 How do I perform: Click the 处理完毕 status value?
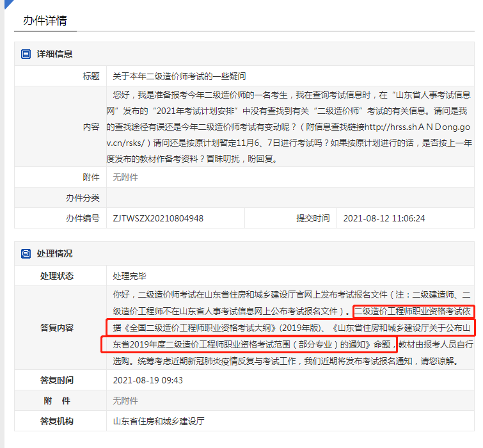click(129, 276)
